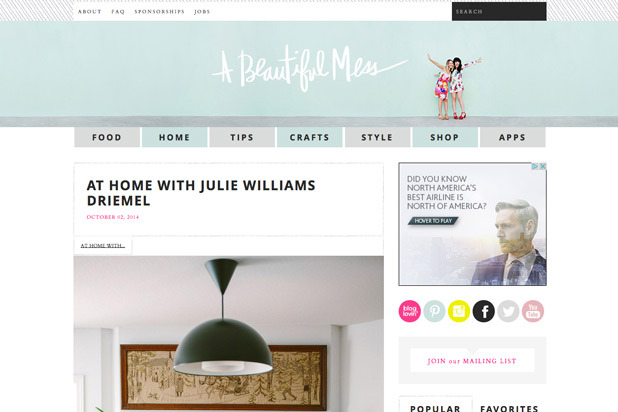The height and width of the screenshot is (412, 618).
Task: Open the Pinterest social icon
Action: click(434, 311)
